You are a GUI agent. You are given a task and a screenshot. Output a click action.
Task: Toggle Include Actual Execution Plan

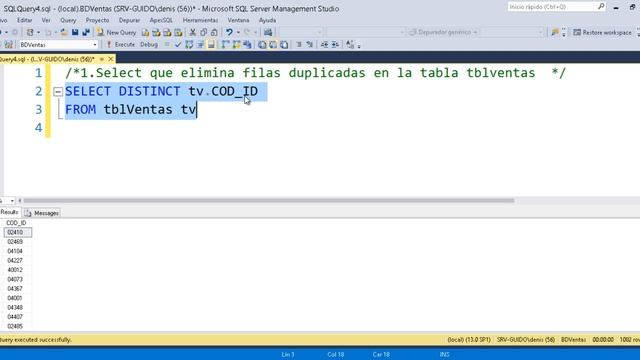pyautogui.click(x=225, y=44)
